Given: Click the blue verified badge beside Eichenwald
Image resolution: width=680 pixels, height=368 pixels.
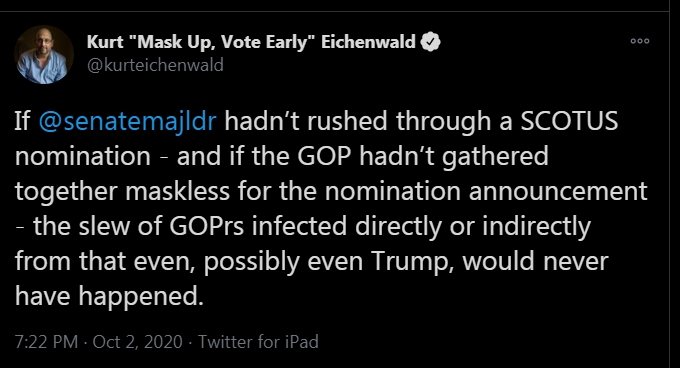Looking at the screenshot, I should [430, 42].
